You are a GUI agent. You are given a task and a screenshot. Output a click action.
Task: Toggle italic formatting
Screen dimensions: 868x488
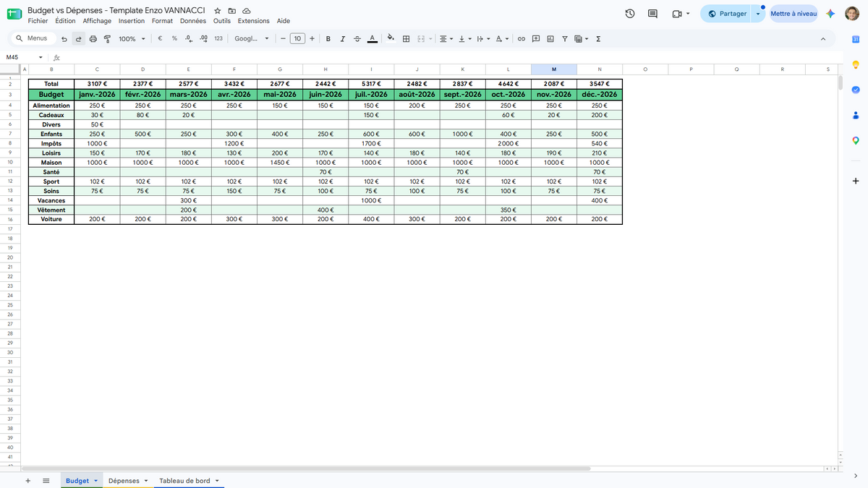343,39
